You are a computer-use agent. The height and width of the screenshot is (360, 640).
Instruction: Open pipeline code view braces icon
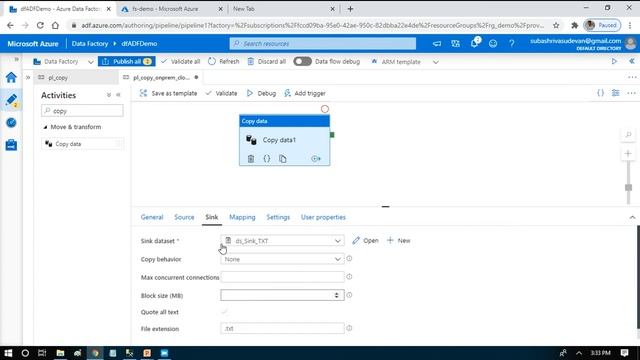[600, 93]
